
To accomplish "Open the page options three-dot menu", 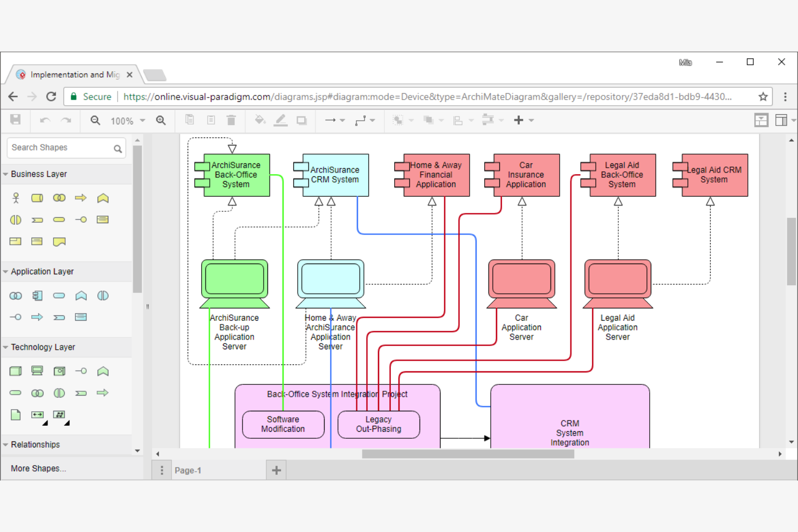I will [x=162, y=471].
